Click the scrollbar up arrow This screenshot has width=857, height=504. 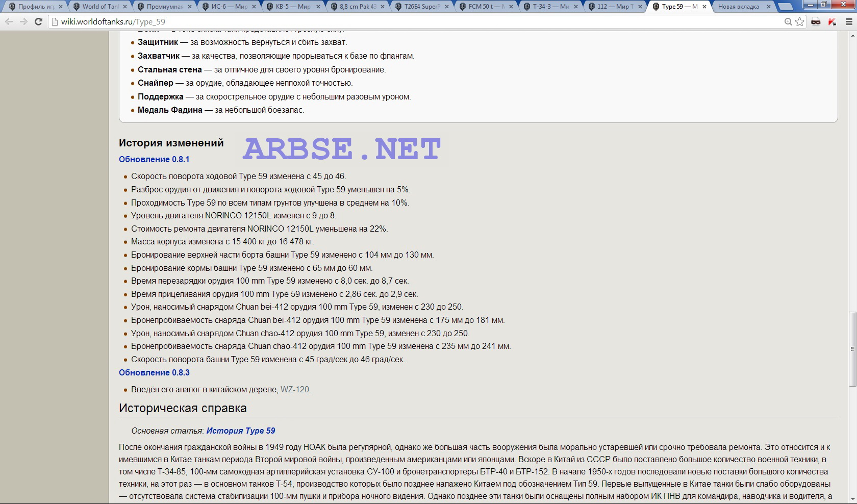coord(852,35)
